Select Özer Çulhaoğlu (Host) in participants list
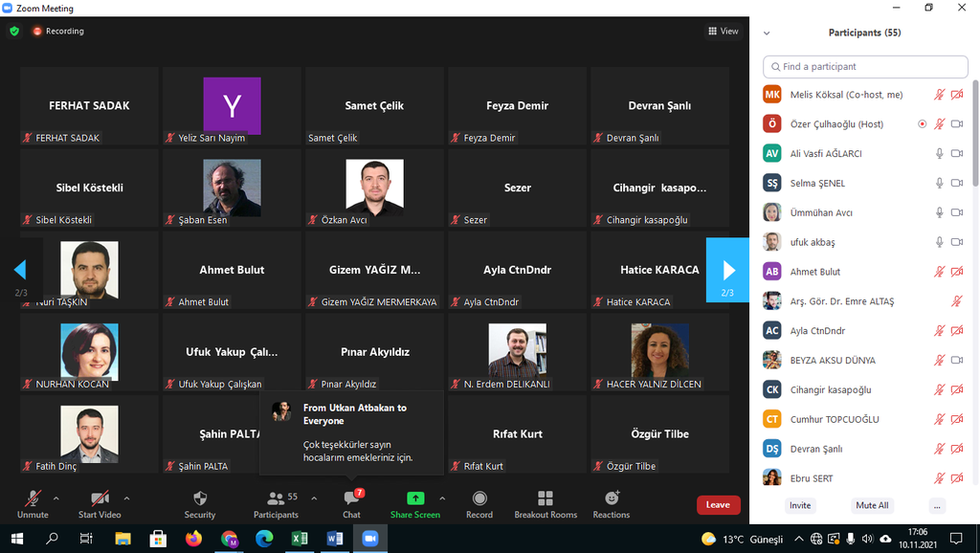Image resolution: width=980 pixels, height=553 pixels. click(x=864, y=123)
